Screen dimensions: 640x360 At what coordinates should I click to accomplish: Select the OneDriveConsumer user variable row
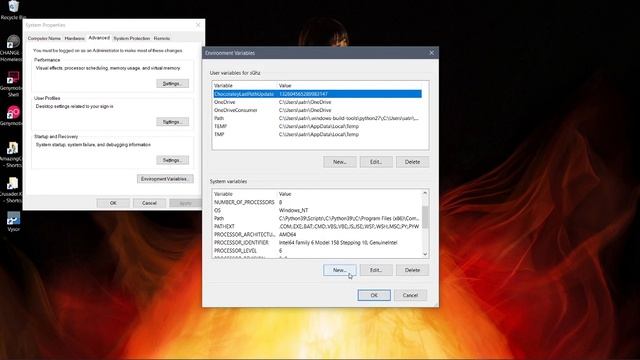[317, 110]
